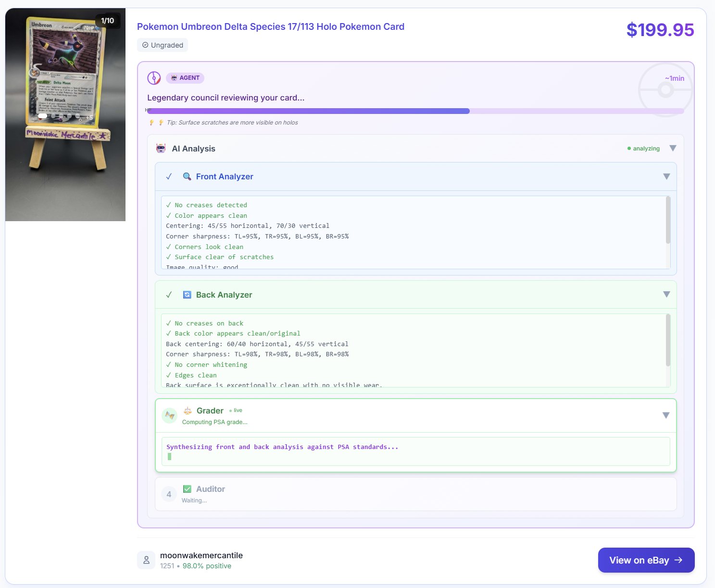This screenshot has height=588, width=715.
Task: Select the AI Analysis robot icon
Action: pyautogui.click(x=161, y=148)
